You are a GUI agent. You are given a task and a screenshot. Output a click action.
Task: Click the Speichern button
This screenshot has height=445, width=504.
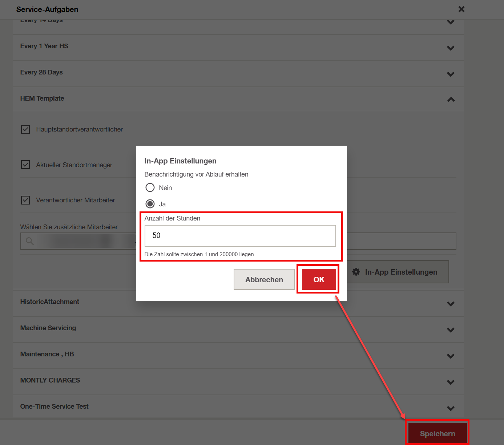click(437, 433)
